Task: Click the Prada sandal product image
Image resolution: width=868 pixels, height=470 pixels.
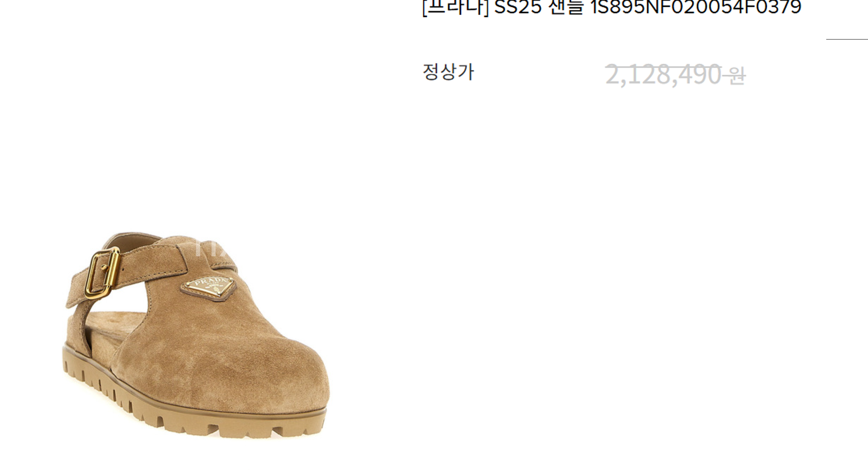Action: (196, 335)
